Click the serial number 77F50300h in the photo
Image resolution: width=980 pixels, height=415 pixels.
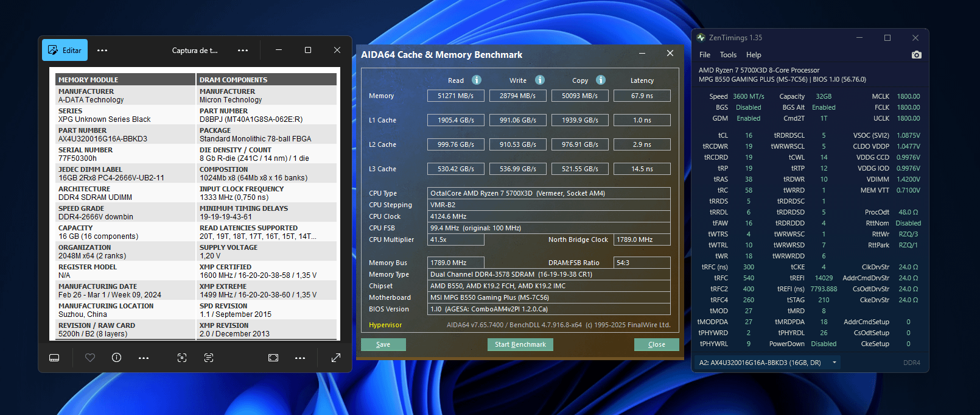77,158
